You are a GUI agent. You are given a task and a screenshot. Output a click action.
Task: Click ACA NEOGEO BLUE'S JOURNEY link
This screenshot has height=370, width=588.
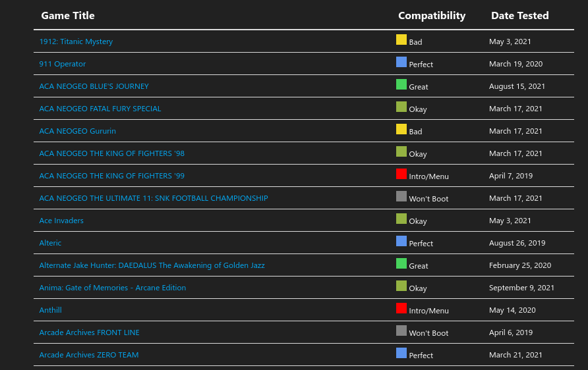coord(94,86)
